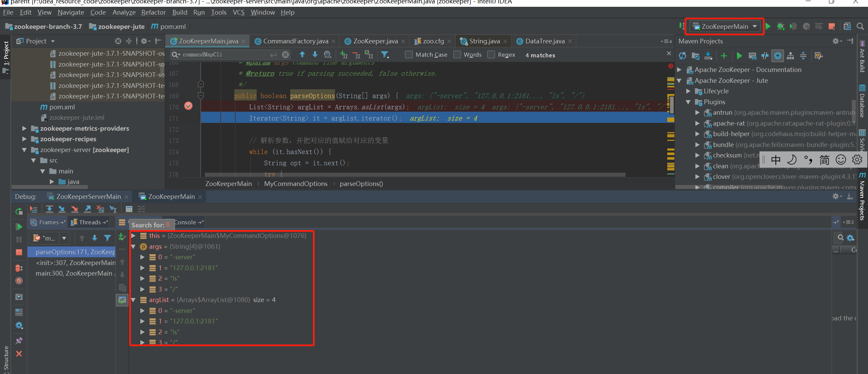Image resolution: width=868 pixels, height=374 pixels.
Task: Open thread selector dropdown in Frames
Action: coord(64,238)
